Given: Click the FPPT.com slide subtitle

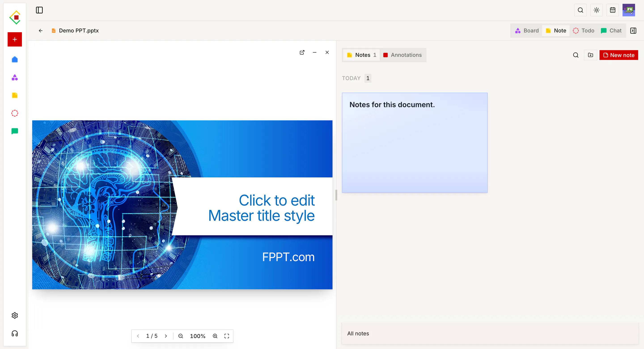Looking at the screenshot, I should click(288, 257).
